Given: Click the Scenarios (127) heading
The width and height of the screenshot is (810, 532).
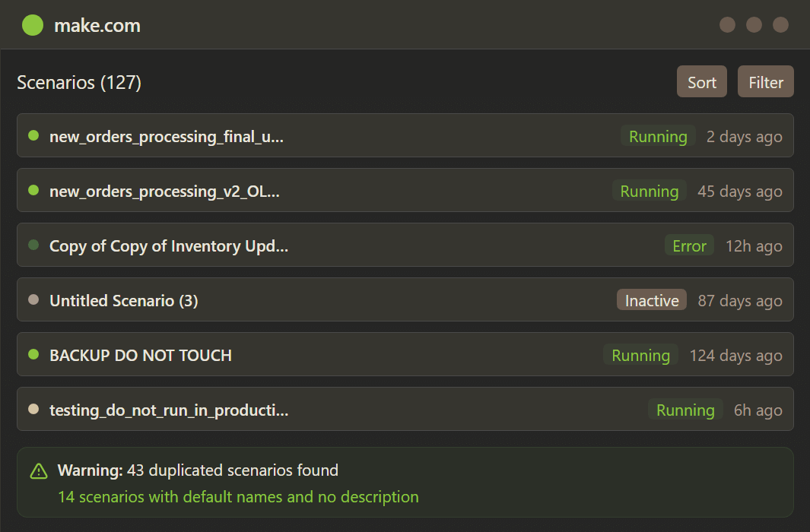Looking at the screenshot, I should (x=79, y=83).
